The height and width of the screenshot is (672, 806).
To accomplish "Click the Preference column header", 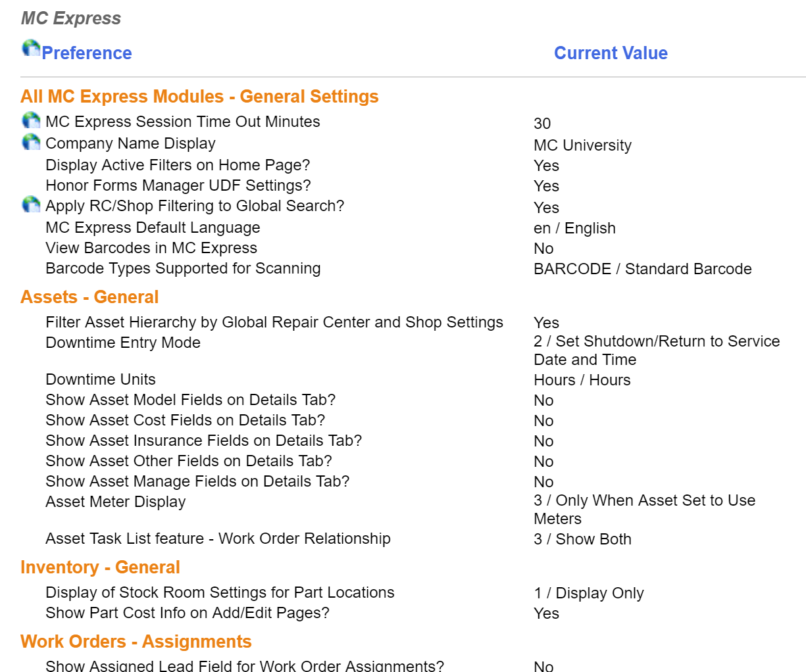I will 86,53.
